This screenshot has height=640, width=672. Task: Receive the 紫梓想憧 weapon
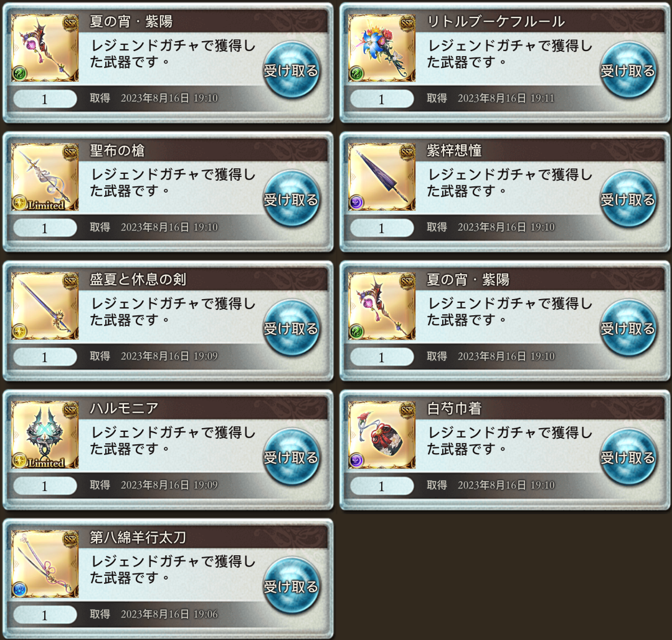coord(628,199)
